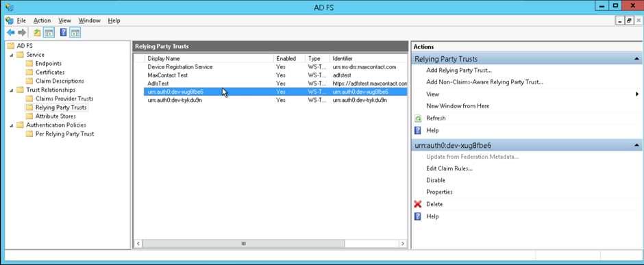
Task: Go back with the blue Back arrow
Action: (x=11, y=32)
